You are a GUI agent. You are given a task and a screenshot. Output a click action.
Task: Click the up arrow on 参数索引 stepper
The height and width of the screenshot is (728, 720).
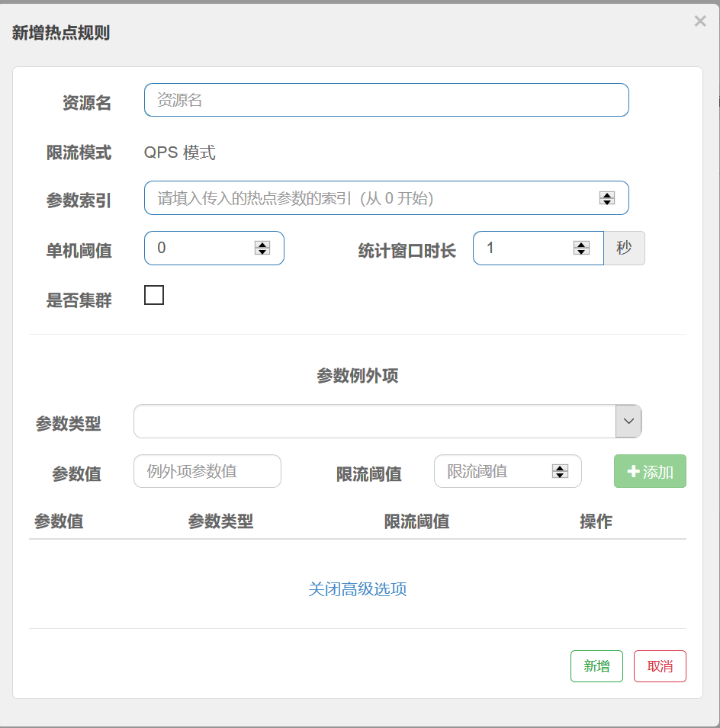coord(607,194)
